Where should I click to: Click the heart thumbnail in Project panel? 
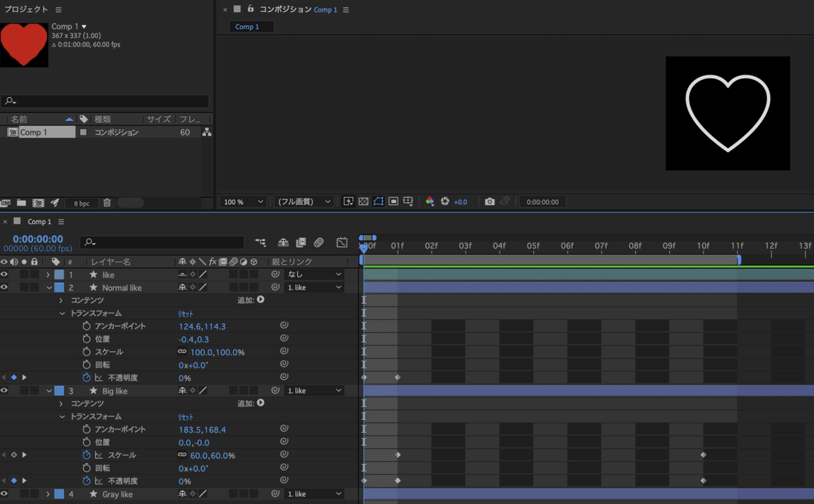(x=24, y=44)
